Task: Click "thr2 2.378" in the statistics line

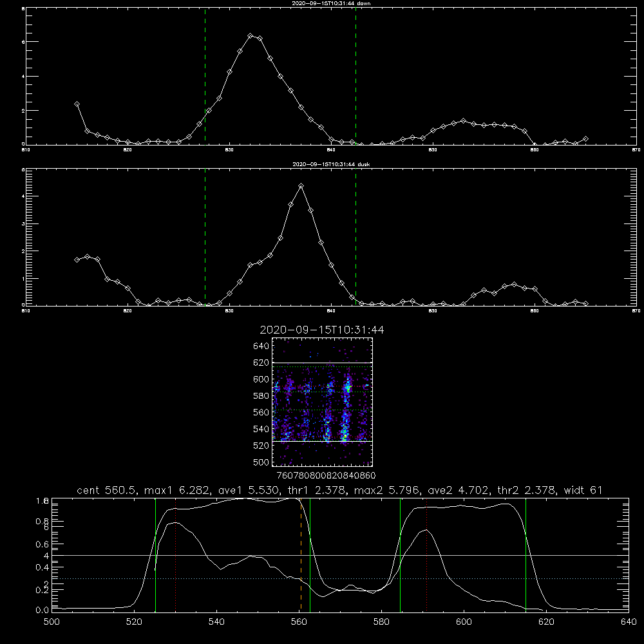Action: [527, 490]
